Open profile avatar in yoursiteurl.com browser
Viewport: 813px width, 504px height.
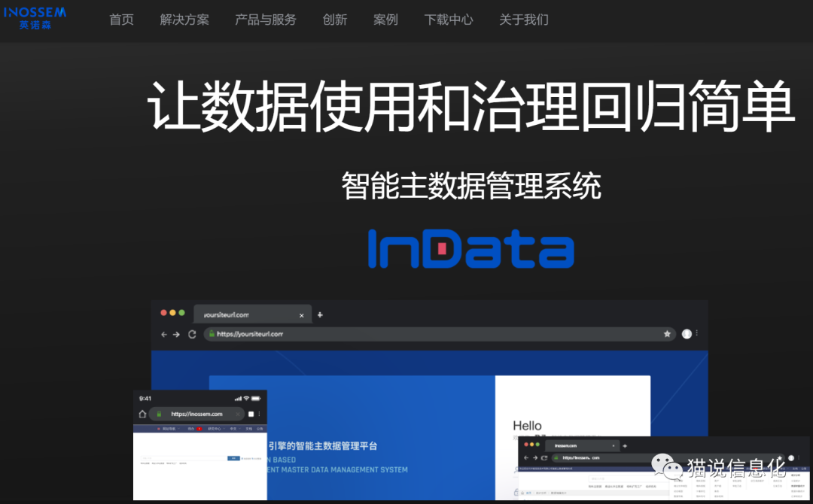coord(687,334)
